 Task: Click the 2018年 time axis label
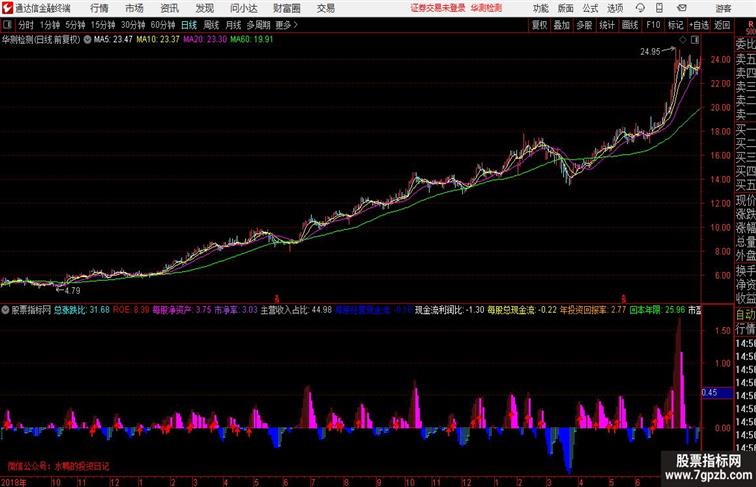point(14,482)
